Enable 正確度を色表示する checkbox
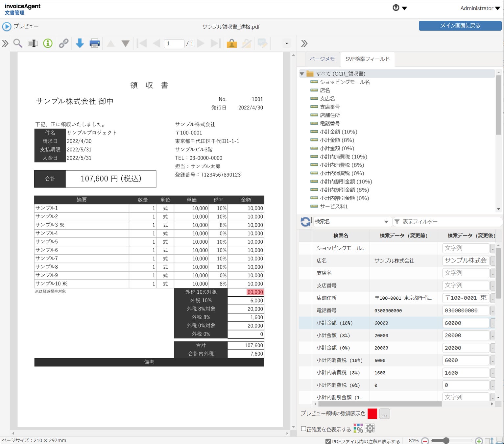The width and height of the screenshot is (504, 444). pos(304,429)
